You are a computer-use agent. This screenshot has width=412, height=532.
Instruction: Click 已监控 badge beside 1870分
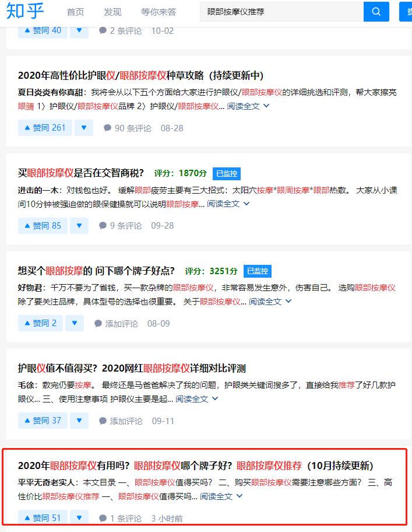click(x=227, y=174)
